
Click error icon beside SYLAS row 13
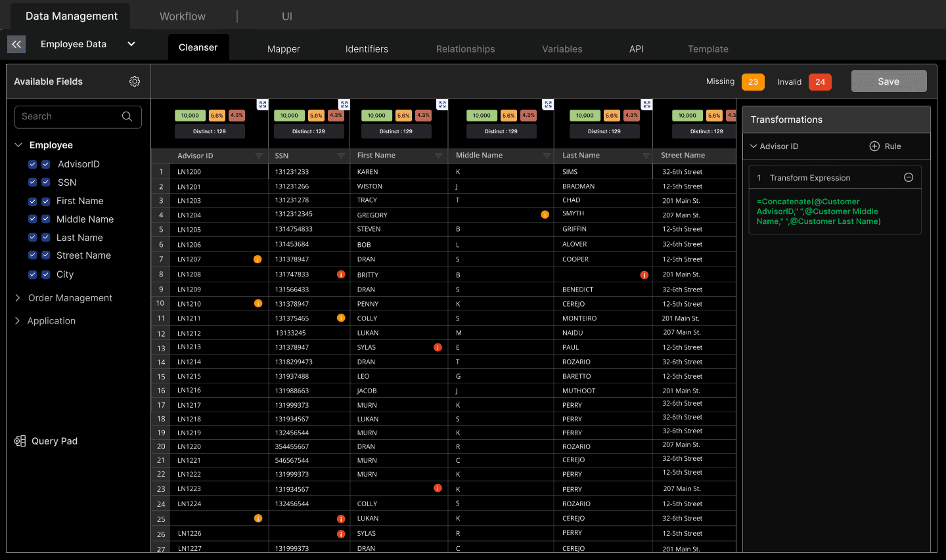[x=438, y=347]
